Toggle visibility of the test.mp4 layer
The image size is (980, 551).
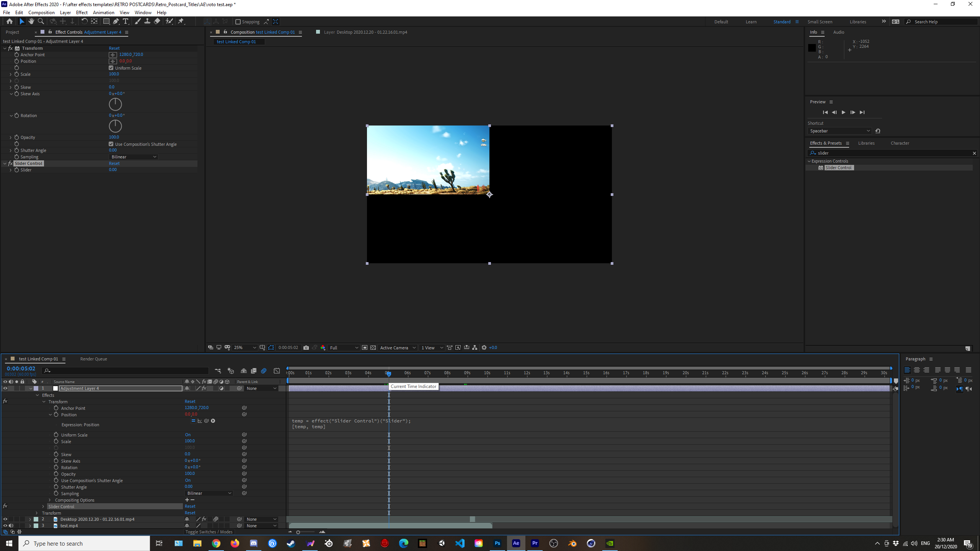coord(5,526)
